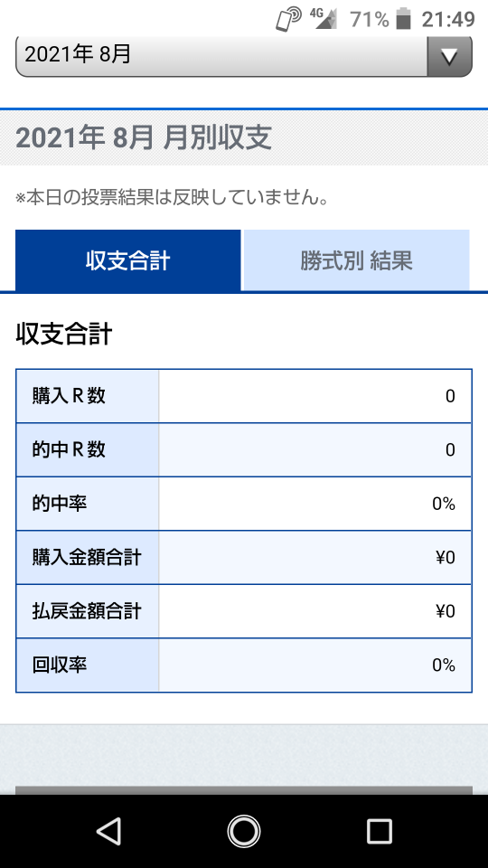488x868 pixels.
Task: Select the 収支合計 tab
Action: (x=127, y=260)
